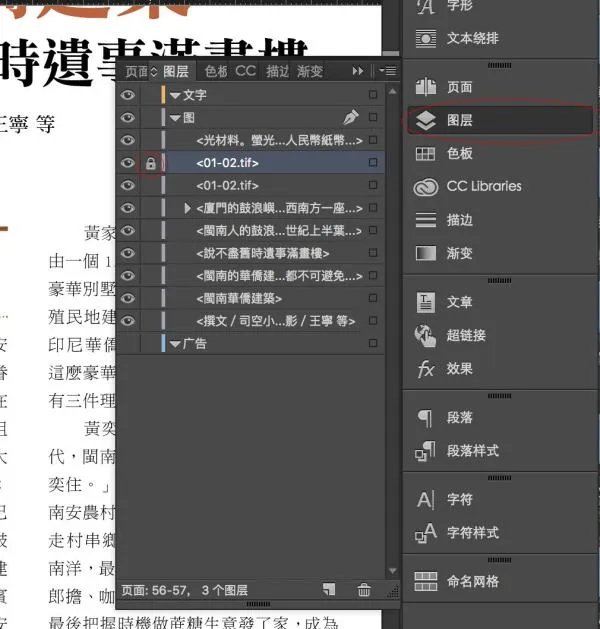The width and height of the screenshot is (600, 629).
Task: Click the blue color bar of the 广告 layer
Action: click(x=163, y=343)
